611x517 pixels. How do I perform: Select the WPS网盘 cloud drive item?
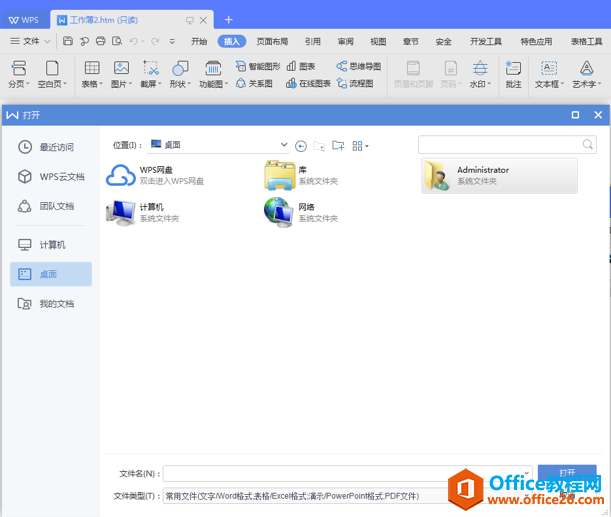(x=156, y=175)
